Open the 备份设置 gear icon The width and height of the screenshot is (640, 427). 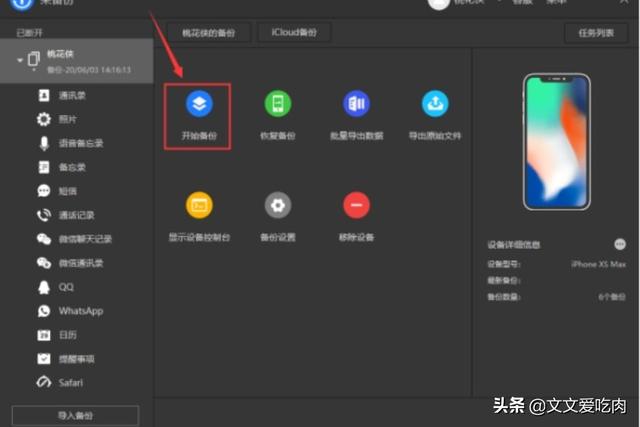pyautogui.click(x=277, y=206)
